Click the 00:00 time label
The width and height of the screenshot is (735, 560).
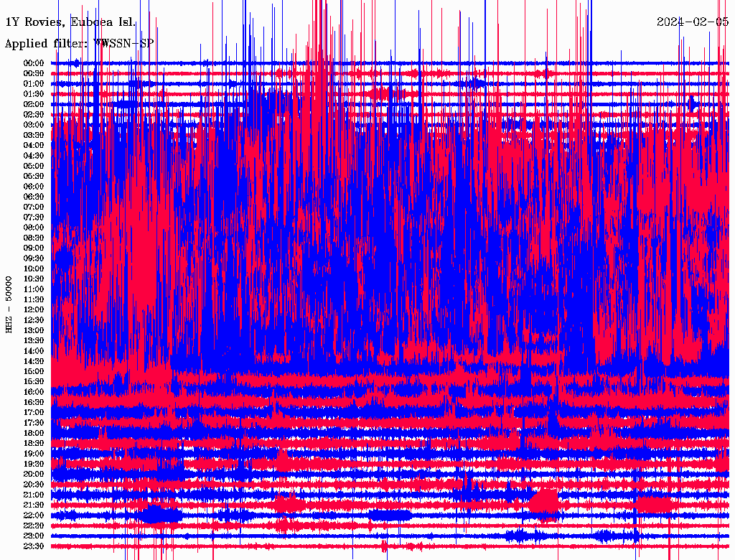(34, 63)
